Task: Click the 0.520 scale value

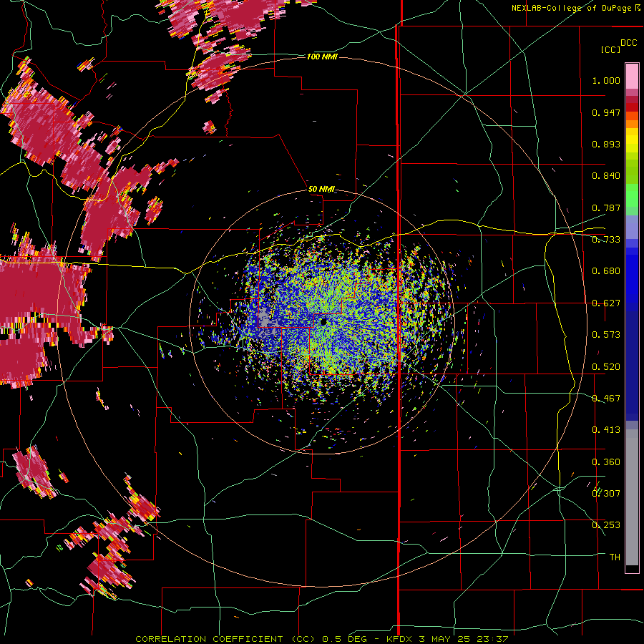Action: point(606,367)
